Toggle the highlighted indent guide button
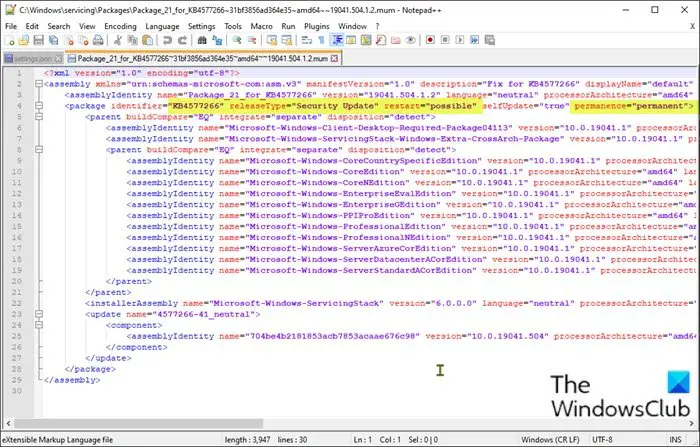The height and width of the screenshot is (447, 700). (x=337, y=40)
